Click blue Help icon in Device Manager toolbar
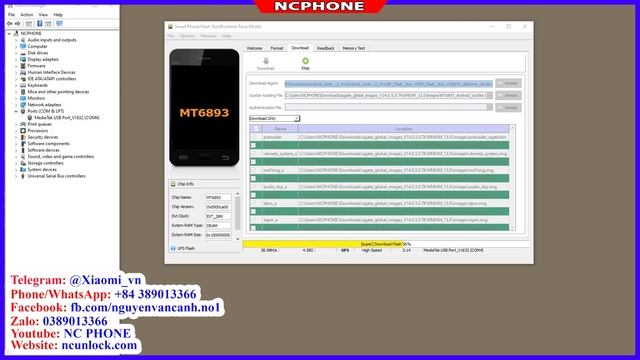 coord(40,24)
